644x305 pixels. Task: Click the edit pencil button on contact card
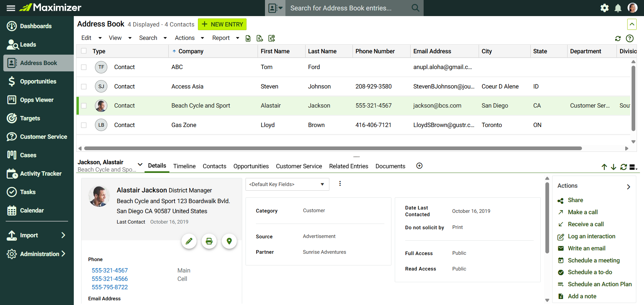pyautogui.click(x=189, y=241)
